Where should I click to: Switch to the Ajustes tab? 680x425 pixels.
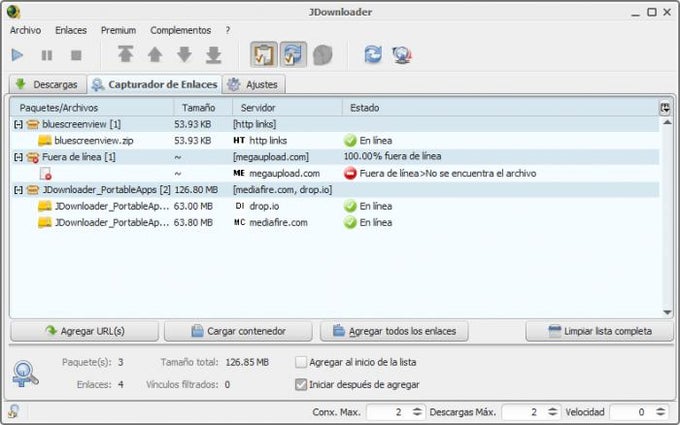[x=254, y=84]
